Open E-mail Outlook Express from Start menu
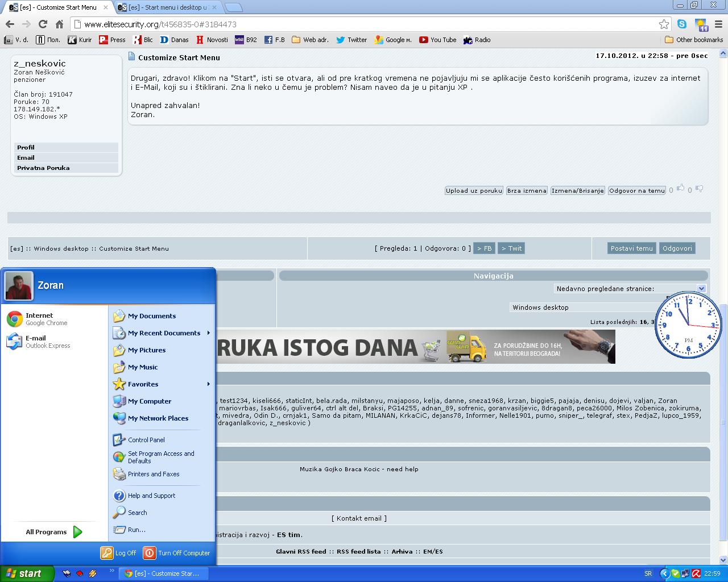The width and height of the screenshot is (728, 582). click(54, 342)
